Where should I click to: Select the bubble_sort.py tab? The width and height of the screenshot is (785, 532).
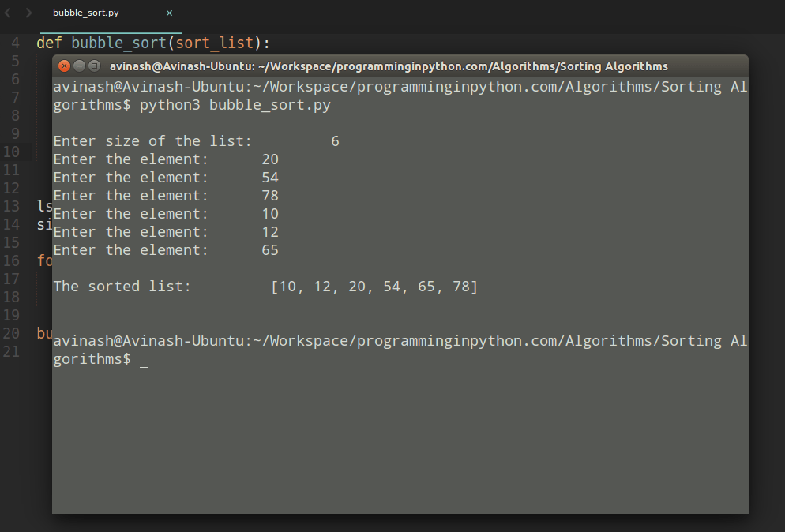pos(87,13)
